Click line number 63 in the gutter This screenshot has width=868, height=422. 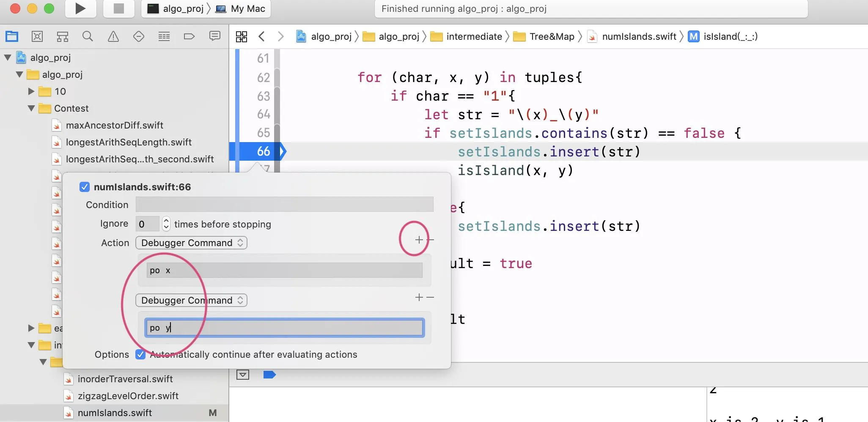point(263,96)
